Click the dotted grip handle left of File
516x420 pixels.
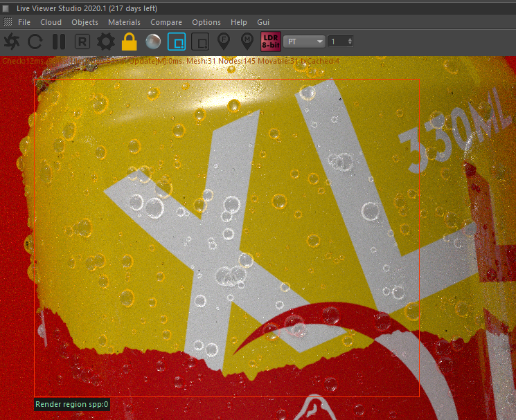8,22
